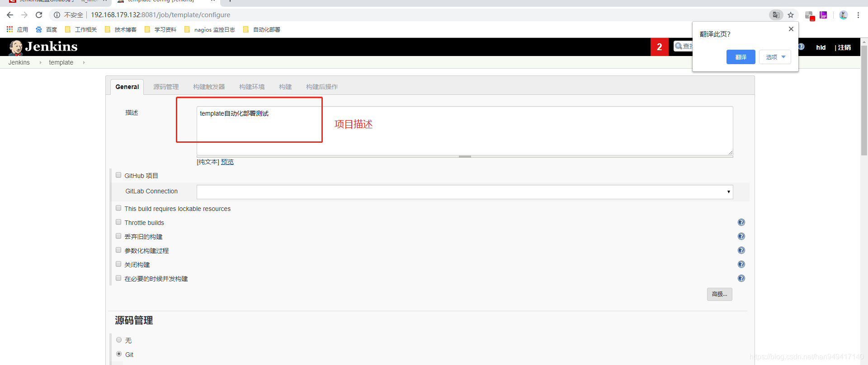Click into the 描述 description text area
Screen dimensions: 868x365
point(465,131)
